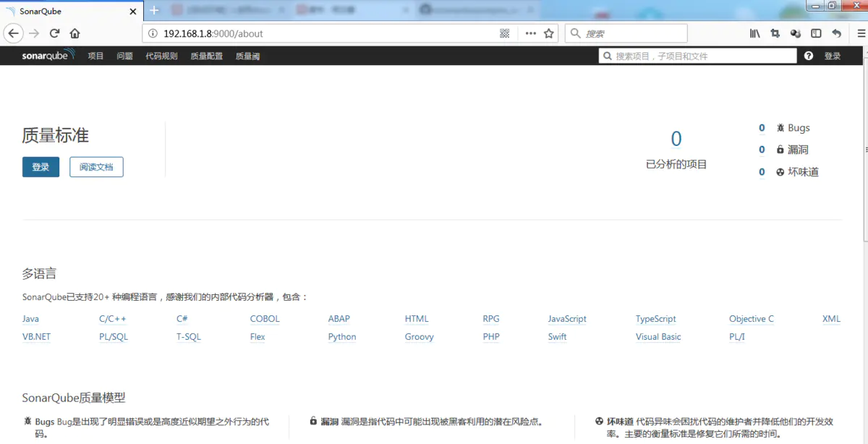Open the PHP language link
868x444 pixels.
pyautogui.click(x=491, y=337)
